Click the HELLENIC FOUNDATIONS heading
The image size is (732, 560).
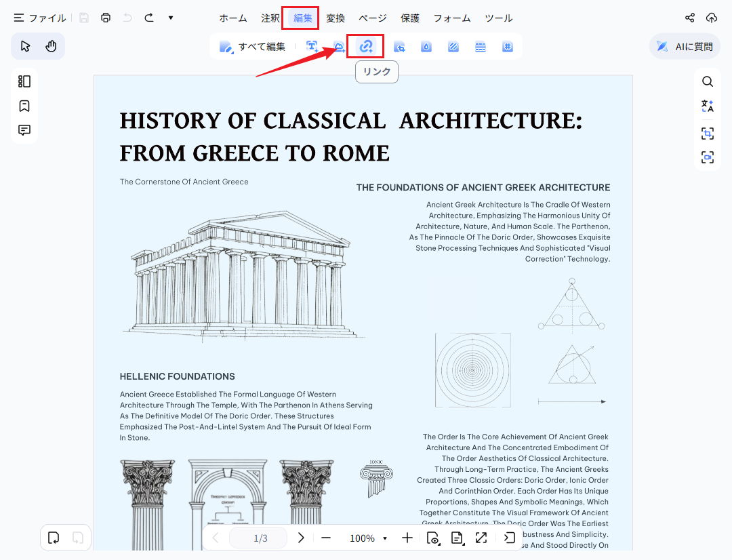pos(178,376)
